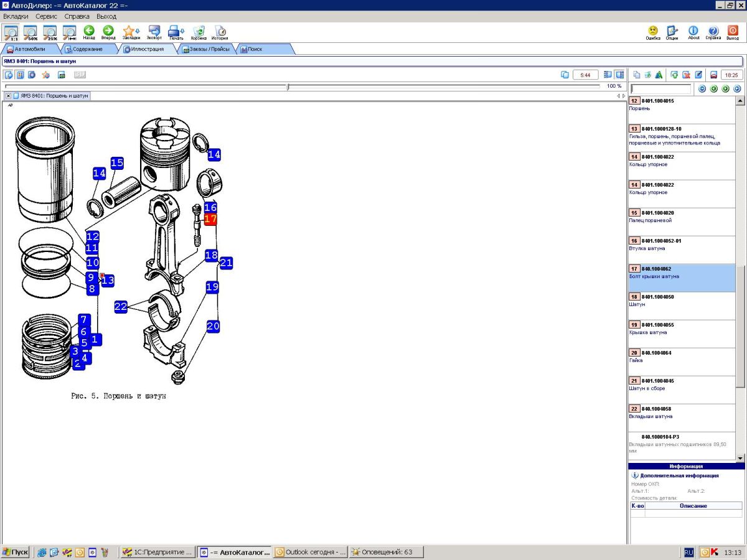Open the Корзина (Basket) icon
This screenshot has width=747, height=560.
[x=199, y=31]
